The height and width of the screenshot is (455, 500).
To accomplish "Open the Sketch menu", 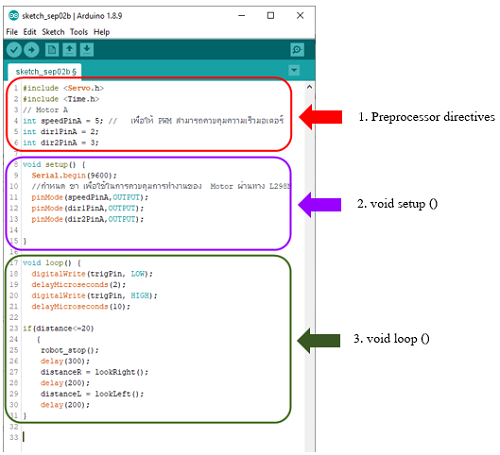I will (x=53, y=32).
